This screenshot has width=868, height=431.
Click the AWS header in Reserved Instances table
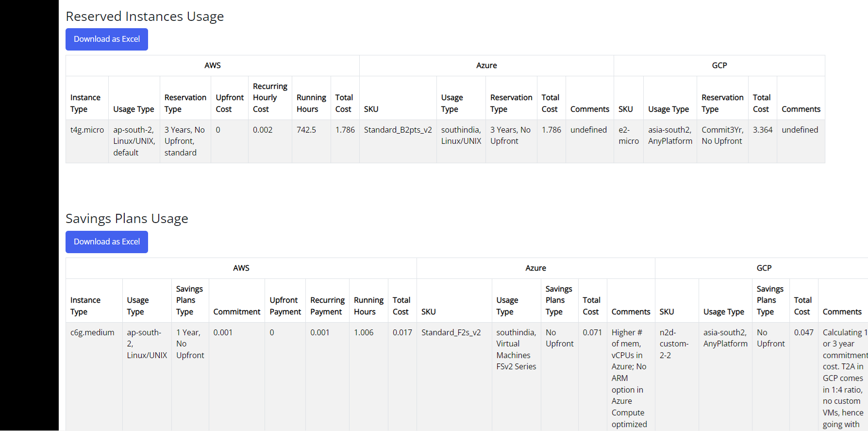pos(213,66)
